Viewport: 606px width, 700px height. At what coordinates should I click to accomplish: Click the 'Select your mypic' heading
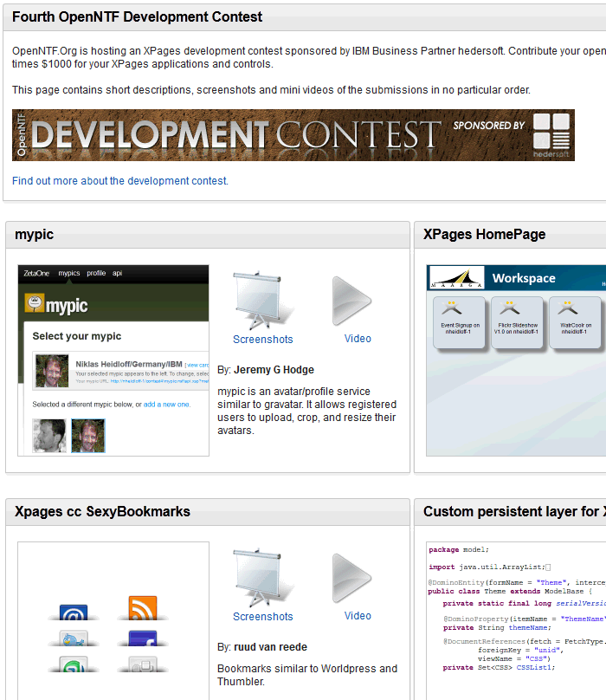(x=77, y=336)
